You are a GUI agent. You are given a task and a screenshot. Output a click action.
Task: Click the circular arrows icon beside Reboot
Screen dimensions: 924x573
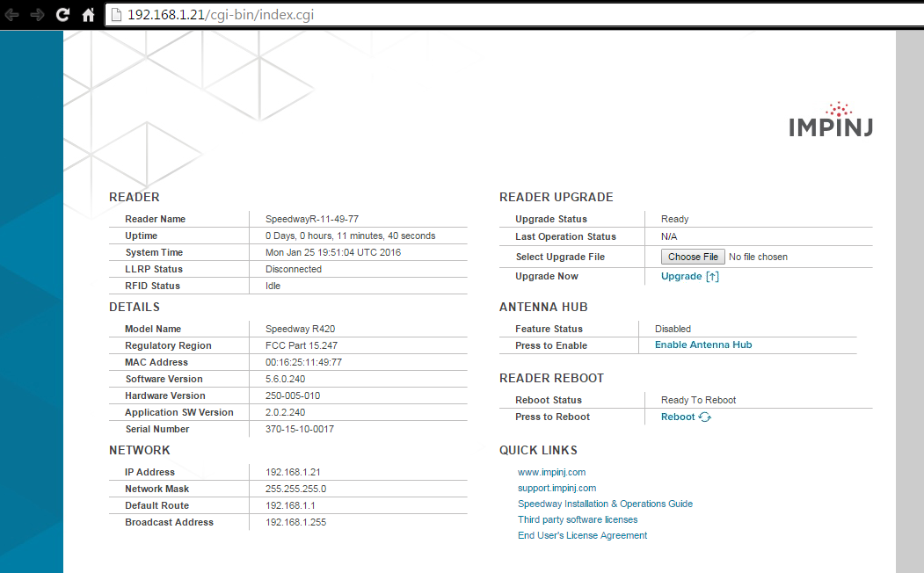point(705,417)
